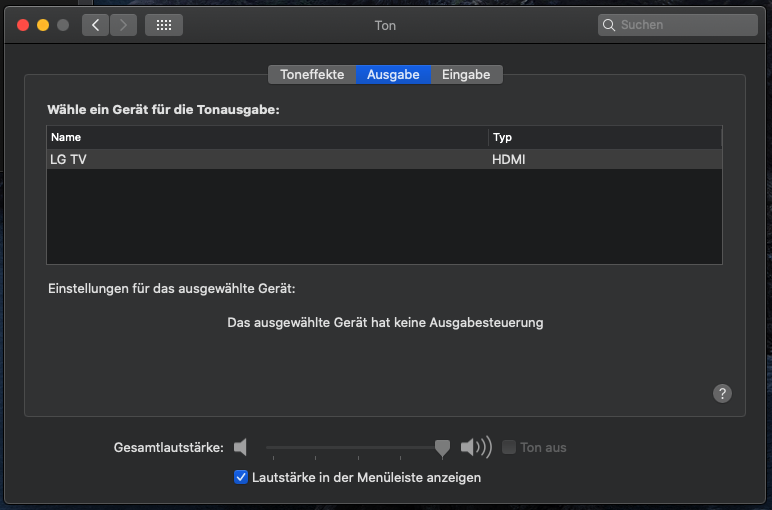This screenshot has height=510, width=772.
Task: Focus the Suchen search field
Action: [x=685, y=25]
